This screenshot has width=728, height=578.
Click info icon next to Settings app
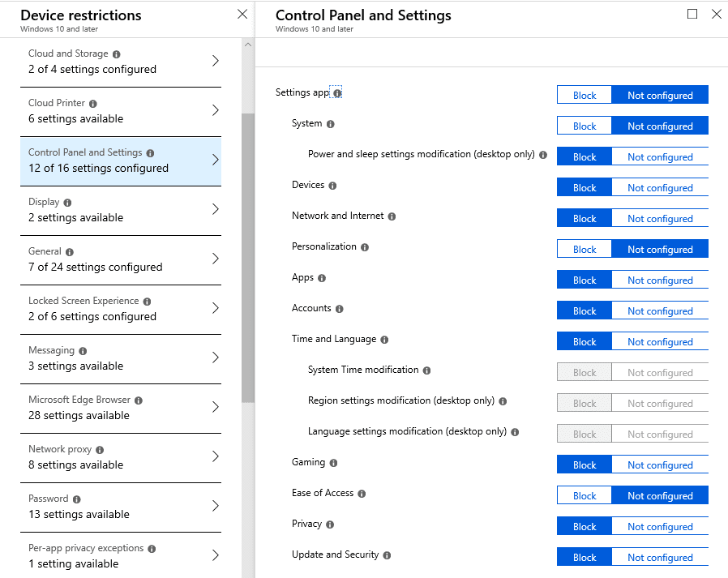(x=337, y=93)
